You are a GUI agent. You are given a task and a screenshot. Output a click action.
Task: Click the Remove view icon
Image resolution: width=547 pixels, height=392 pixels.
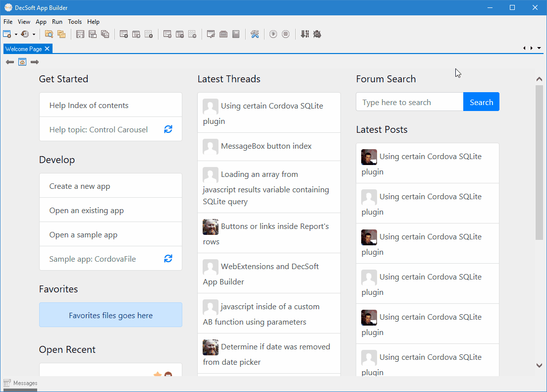pos(167,34)
